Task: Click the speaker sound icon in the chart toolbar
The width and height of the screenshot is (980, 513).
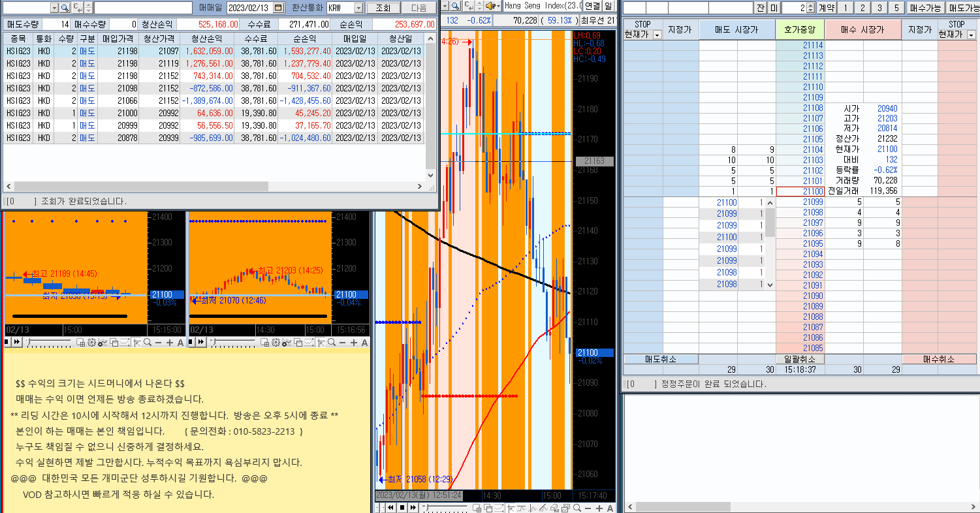Action: [x=489, y=6]
